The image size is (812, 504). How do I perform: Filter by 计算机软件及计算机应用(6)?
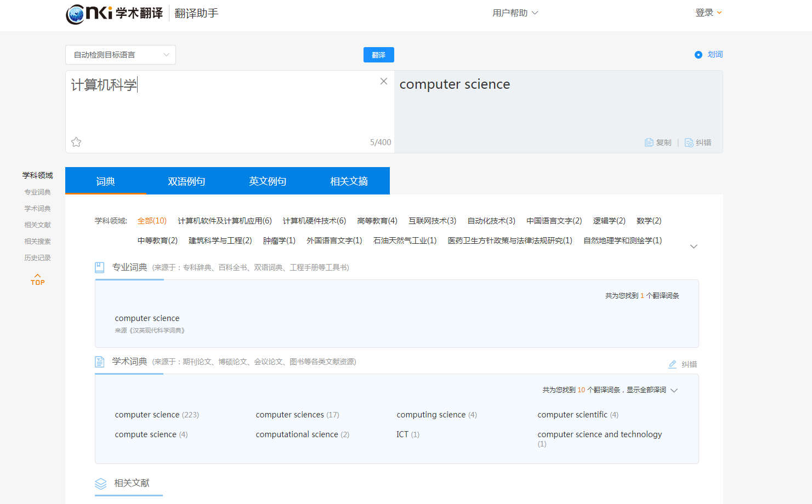[225, 221]
